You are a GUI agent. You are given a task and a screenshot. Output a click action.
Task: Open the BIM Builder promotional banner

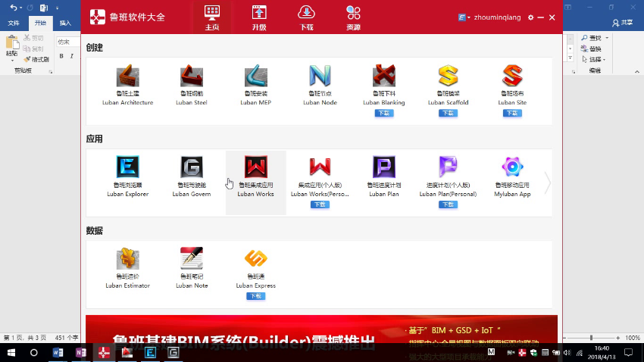click(321, 329)
